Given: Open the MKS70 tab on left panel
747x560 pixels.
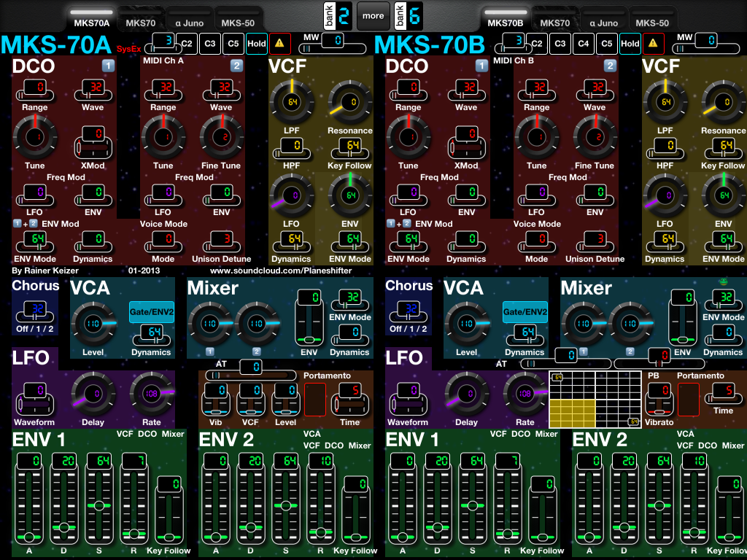Looking at the screenshot, I should [141, 19].
